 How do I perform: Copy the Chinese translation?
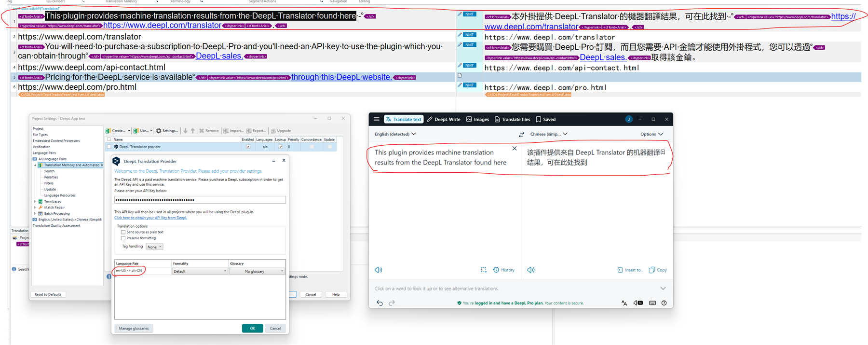click(x=658, y=270)
